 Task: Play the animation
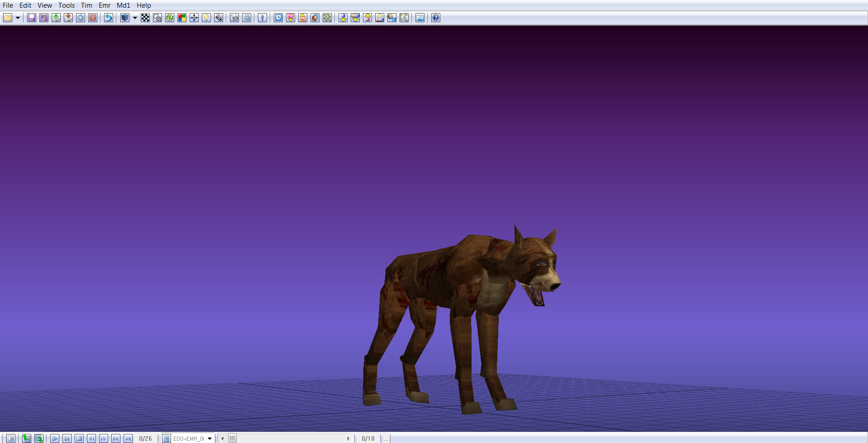[55, 438]
